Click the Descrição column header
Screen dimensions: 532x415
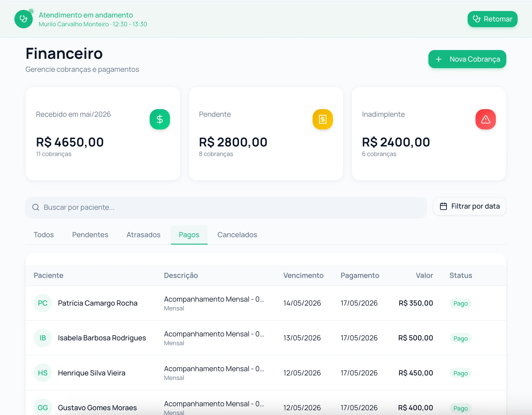click(181, 275)
